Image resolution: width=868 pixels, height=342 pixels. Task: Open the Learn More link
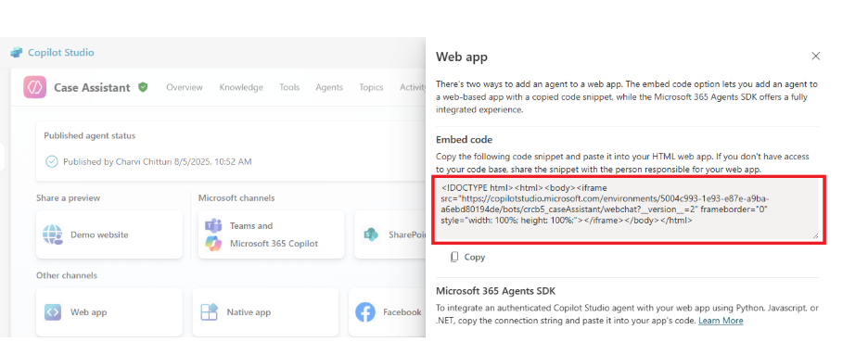tap(721, 321)
